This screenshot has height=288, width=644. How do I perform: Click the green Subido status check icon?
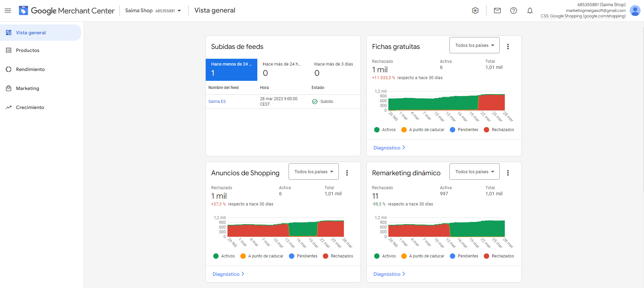click(315, 102)
